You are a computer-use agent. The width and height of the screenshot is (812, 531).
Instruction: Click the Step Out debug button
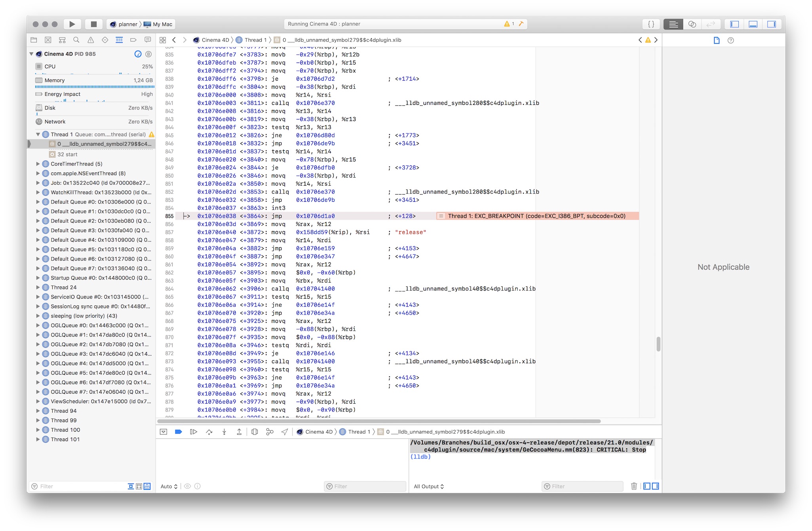coord(239,432)
